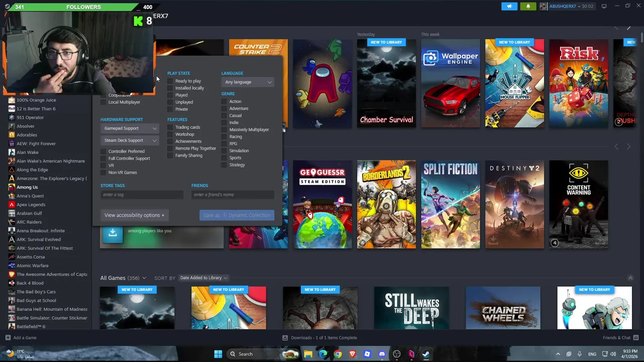
Task: Open Microsoft Edge from taskbar
Action: click(x=323, y=354)
